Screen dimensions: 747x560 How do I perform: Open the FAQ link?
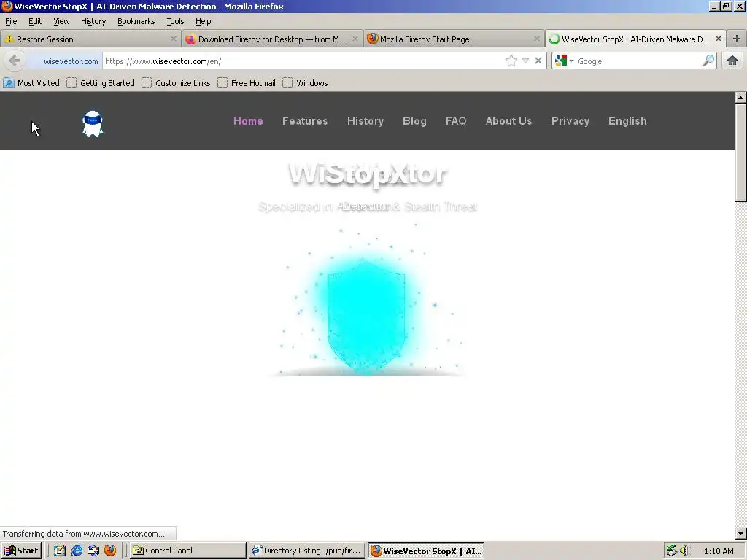[x=456, y=121]
